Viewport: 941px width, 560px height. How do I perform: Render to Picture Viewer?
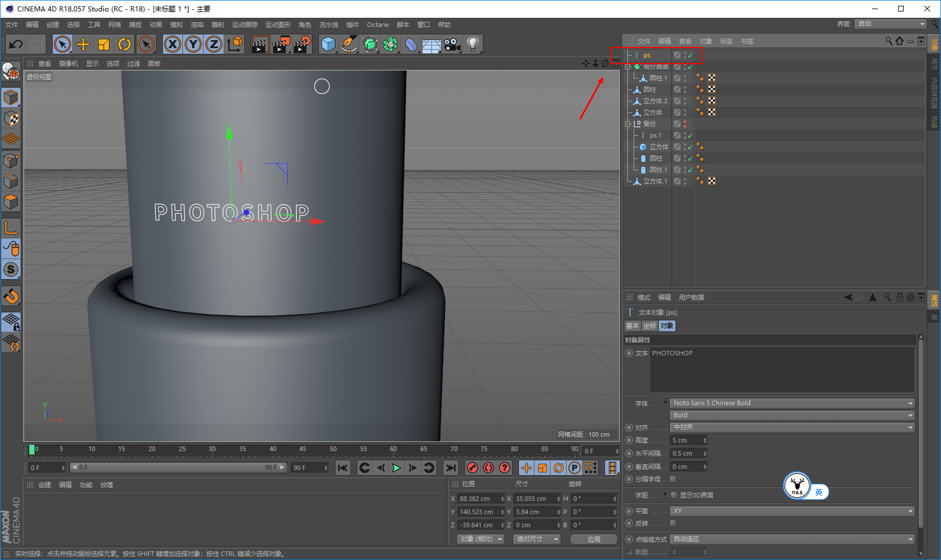click(x=281, y=44)
